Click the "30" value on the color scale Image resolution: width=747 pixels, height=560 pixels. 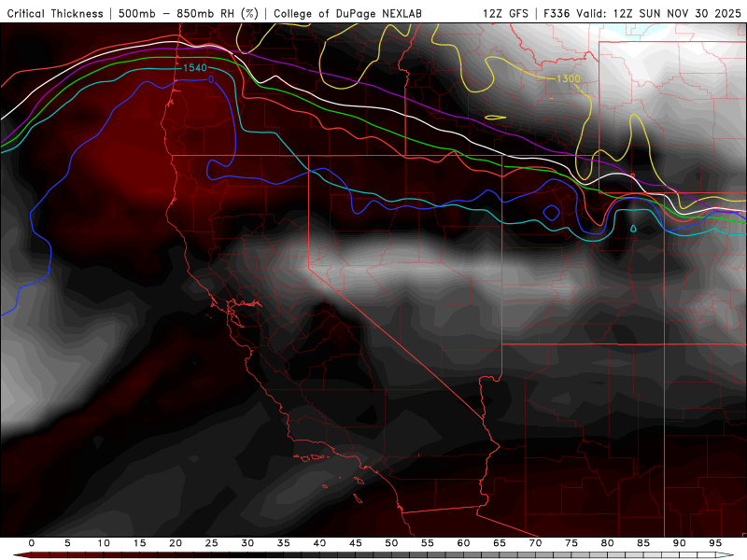point(247,543)
